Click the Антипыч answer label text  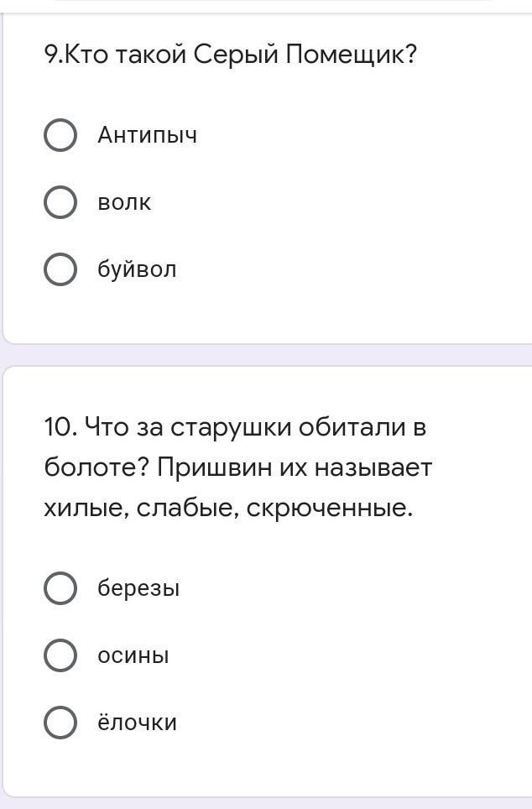[x=147, y=136]
